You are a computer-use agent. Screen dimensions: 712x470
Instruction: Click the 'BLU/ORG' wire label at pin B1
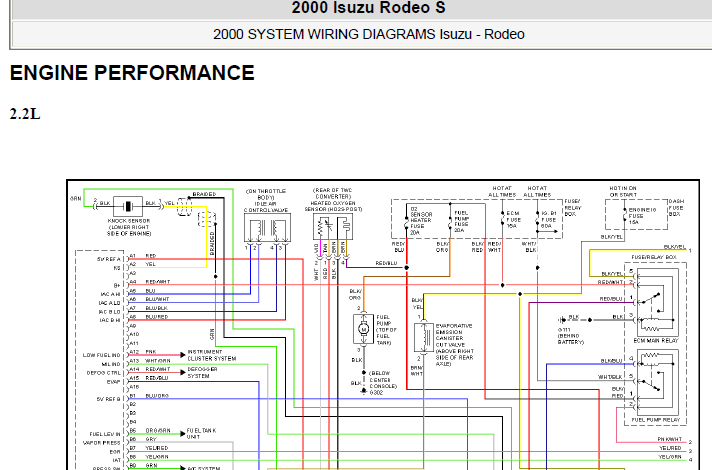[157, 396]
